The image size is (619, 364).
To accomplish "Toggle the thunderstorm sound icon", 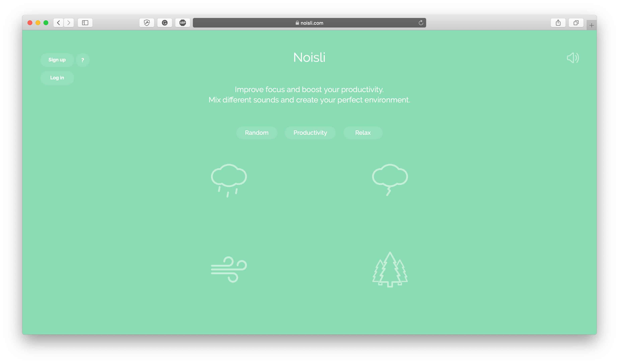I will point(390,180).
